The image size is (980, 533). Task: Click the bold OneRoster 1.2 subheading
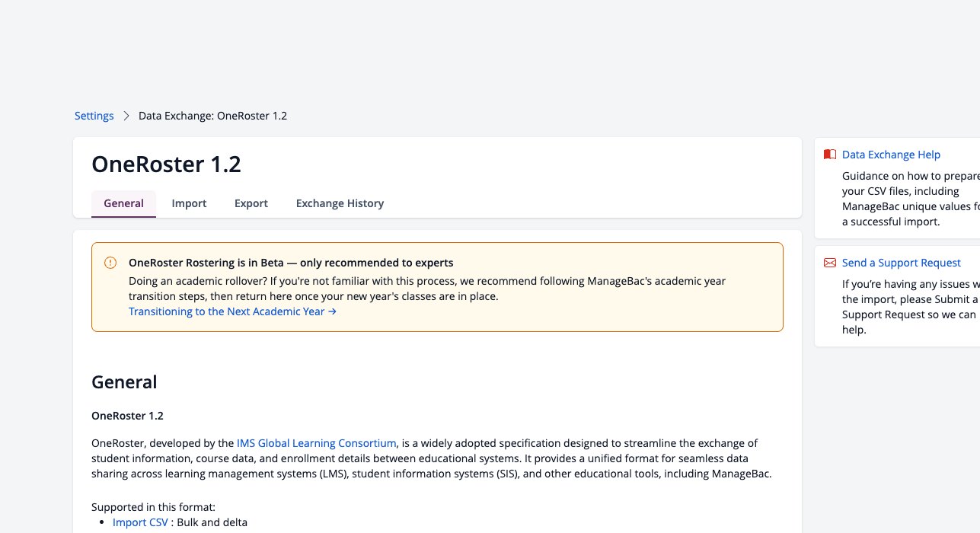pyautogui.click(x=127, y=416)
